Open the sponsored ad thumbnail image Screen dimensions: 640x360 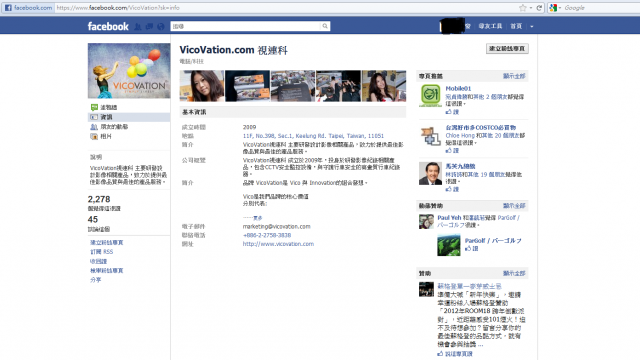pos(426,289)
